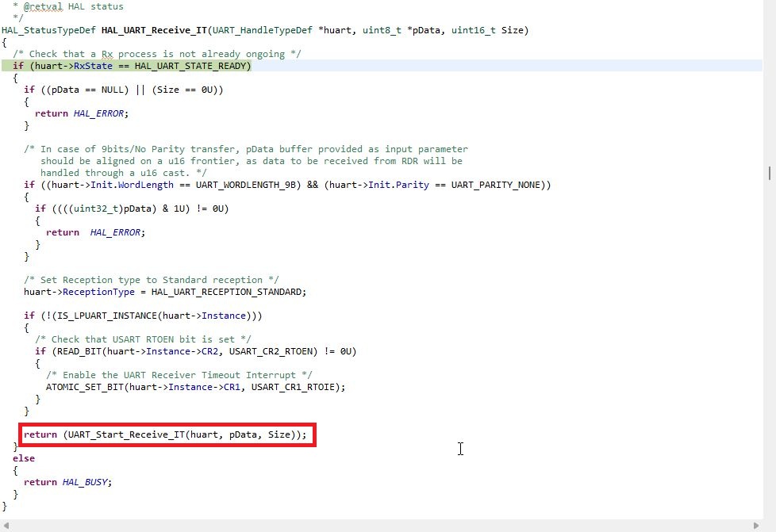Click the HAL_UART_STATE_READY constant
Image resolution: width=776 pixels, height=532 pixels.
(190, 66)
